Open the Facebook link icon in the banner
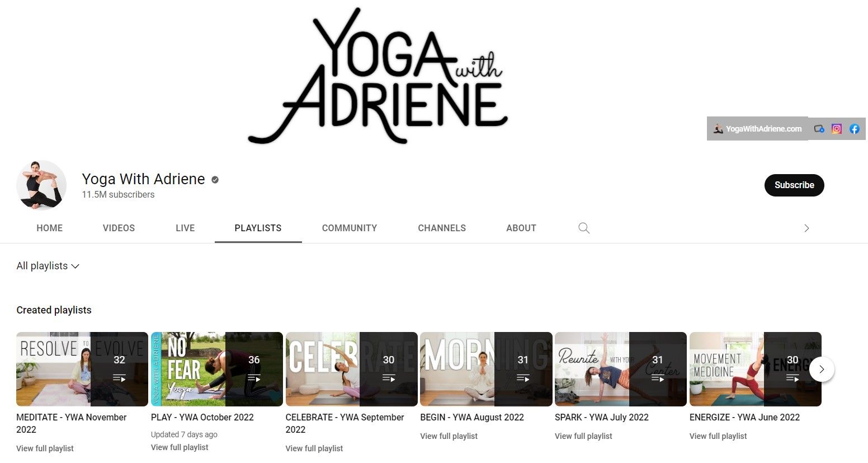The height and width of the screenshot is (463, 868). coord(855,129)
